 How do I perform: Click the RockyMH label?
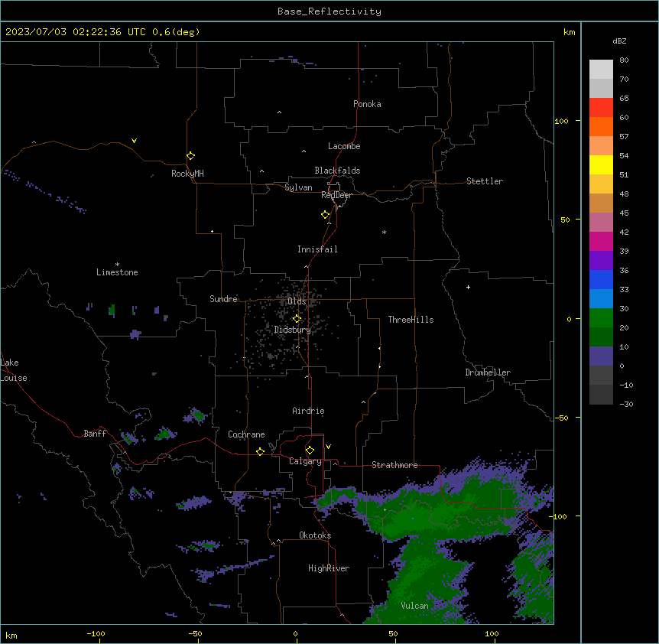point(187,174)
